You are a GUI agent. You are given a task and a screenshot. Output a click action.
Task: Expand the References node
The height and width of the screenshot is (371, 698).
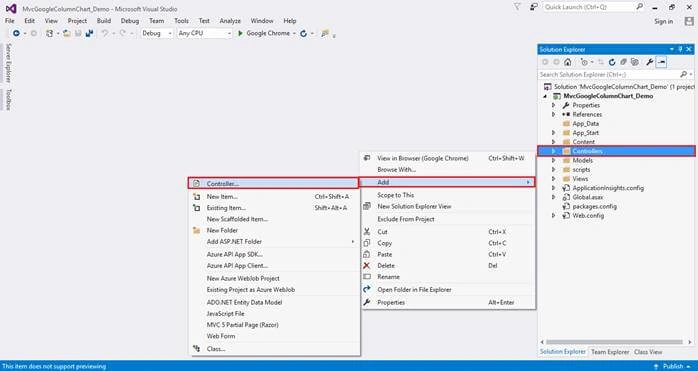click(553, 114)
